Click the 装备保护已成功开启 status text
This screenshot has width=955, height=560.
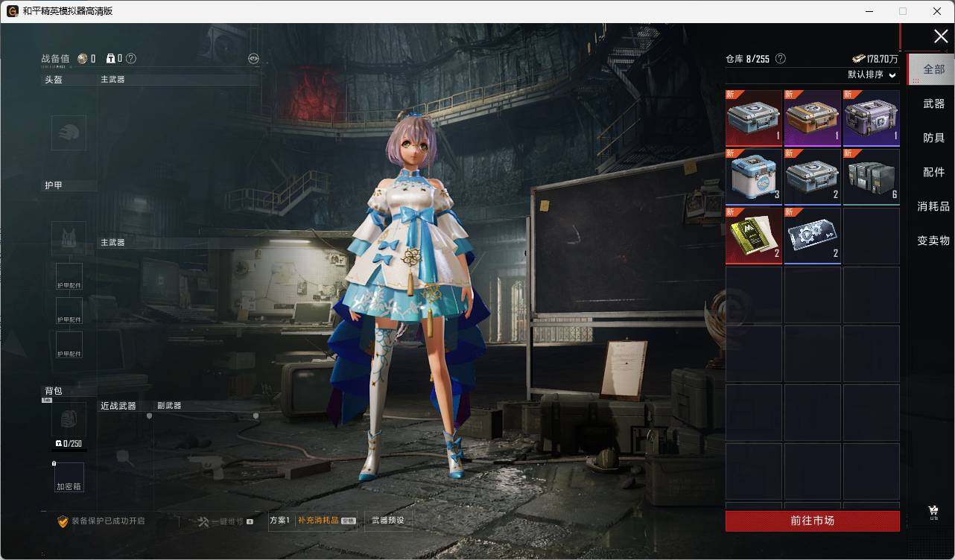(x=108, y=521)
